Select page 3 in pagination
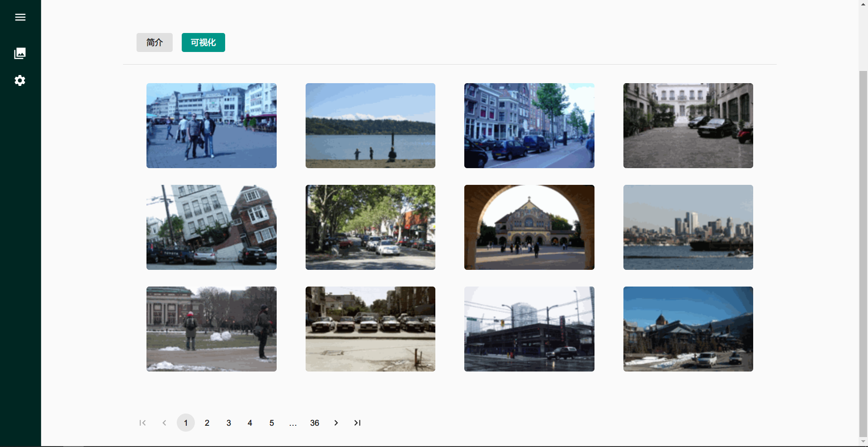868x447 pixels. [229, 423]
